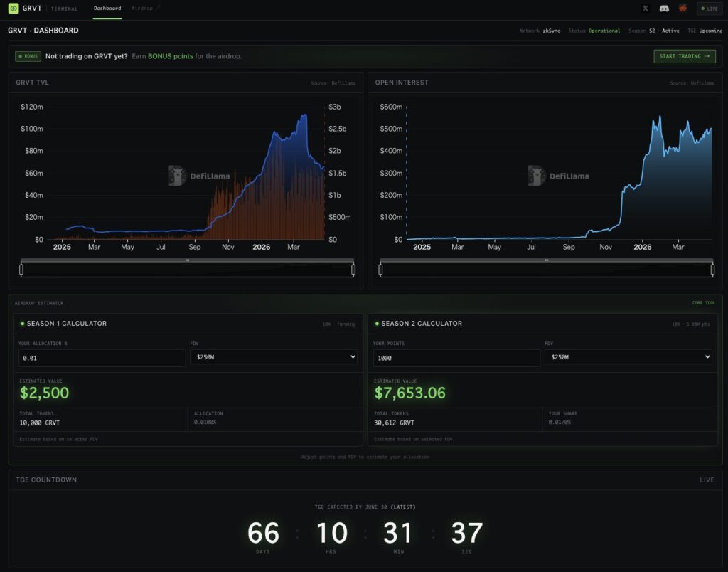Viewport: 728px width, 572px height.
Task: Click the green BONUS badge
Action: 28,56
